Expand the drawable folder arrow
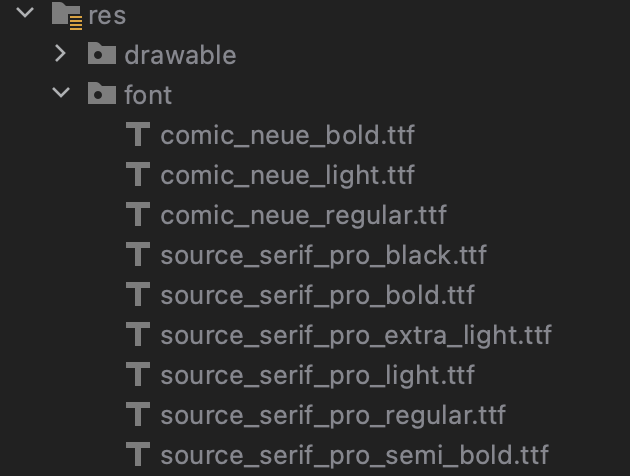Viewport: 630px width, 476px height. (60, 53)
